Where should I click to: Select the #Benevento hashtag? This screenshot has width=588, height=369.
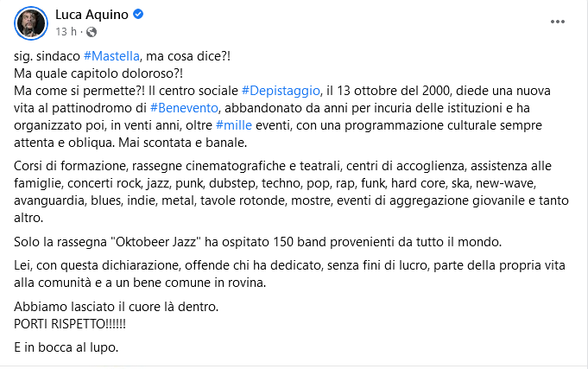pyautogui.click(x=184, y=108)
